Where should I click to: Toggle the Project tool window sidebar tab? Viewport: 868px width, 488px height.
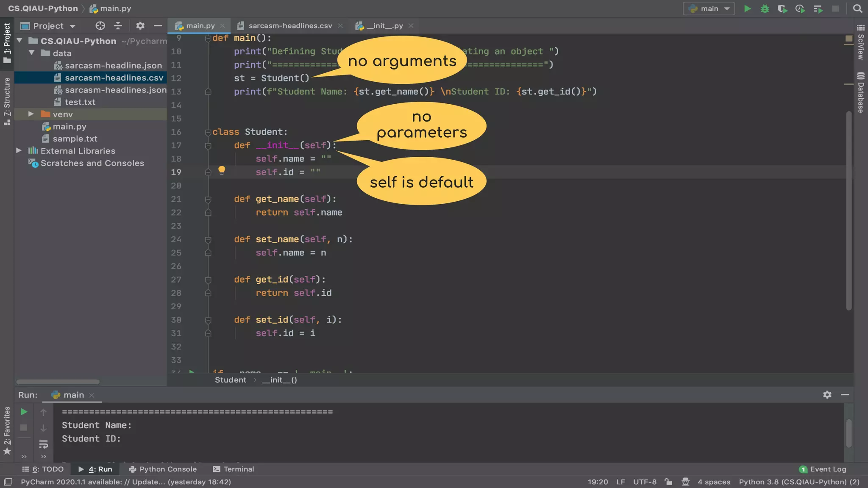(x=7, y=42)
